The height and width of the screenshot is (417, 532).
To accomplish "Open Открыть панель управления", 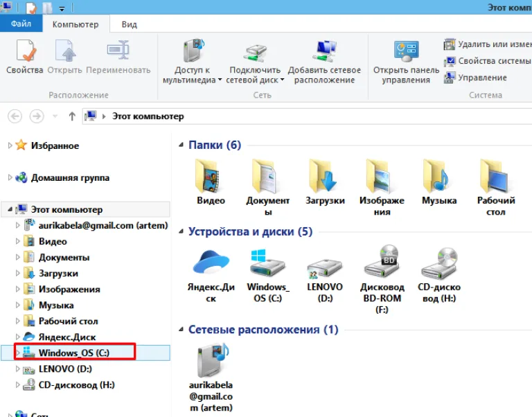I will click(x=406, y=61).
